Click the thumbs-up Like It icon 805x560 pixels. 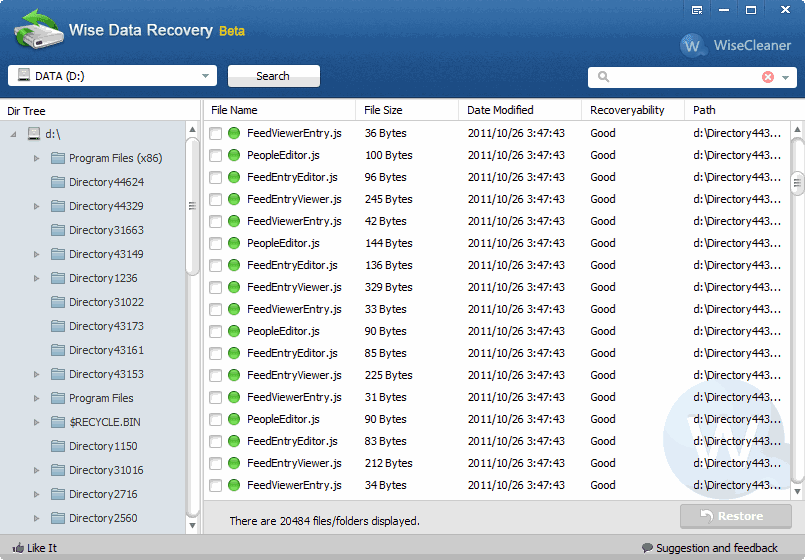[x=18, y=548]
